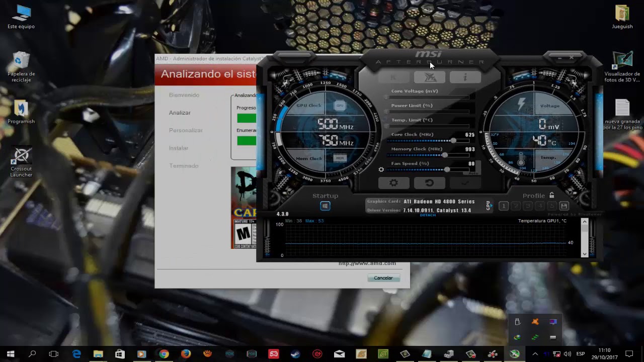Click the MEM chip icon beside Mem Clock
This screenshot has width=644, height=362.
(x=340, y=158)
